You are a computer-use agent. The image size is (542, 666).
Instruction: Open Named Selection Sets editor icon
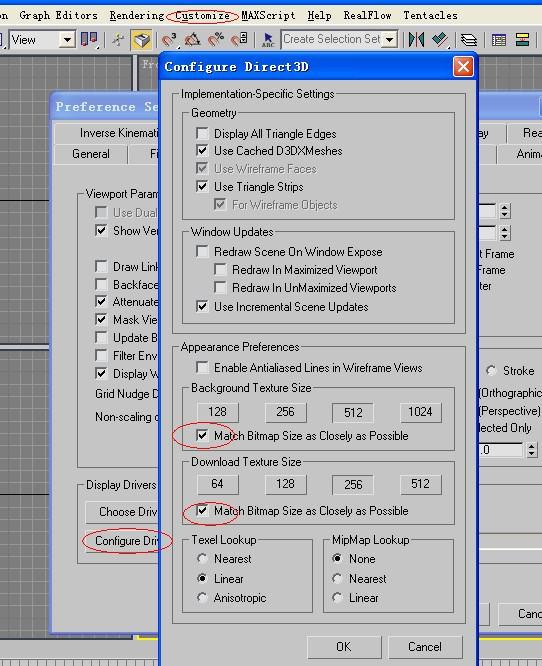(268, 40)
